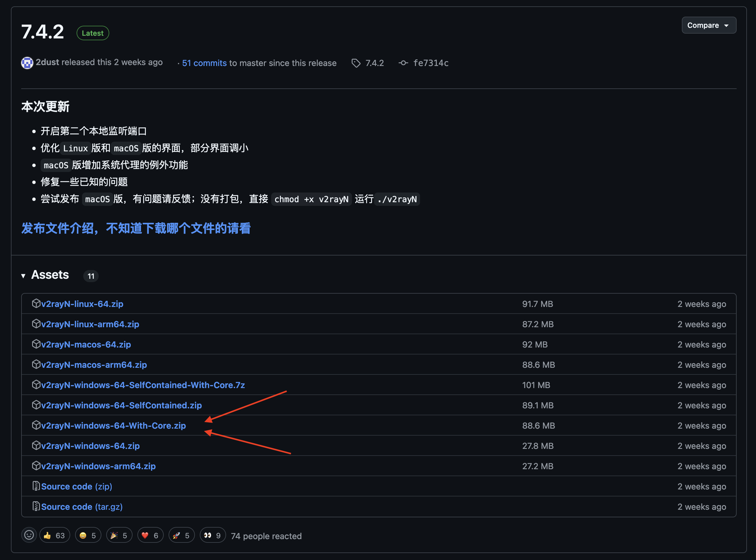Click the 2dust author name
The image size is (756, 560).
coord(48,62)
